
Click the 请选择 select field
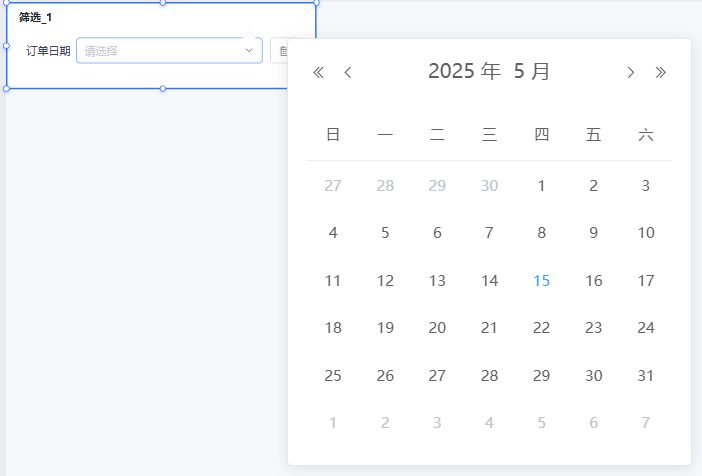click(x=169, y=51)
